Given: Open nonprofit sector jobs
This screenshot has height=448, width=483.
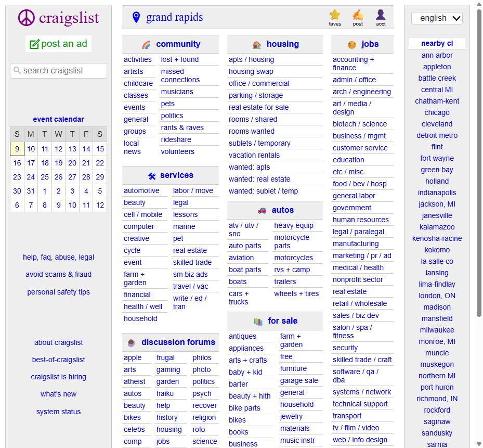Looking at the screenshot, I should click(x=358, y=279).
